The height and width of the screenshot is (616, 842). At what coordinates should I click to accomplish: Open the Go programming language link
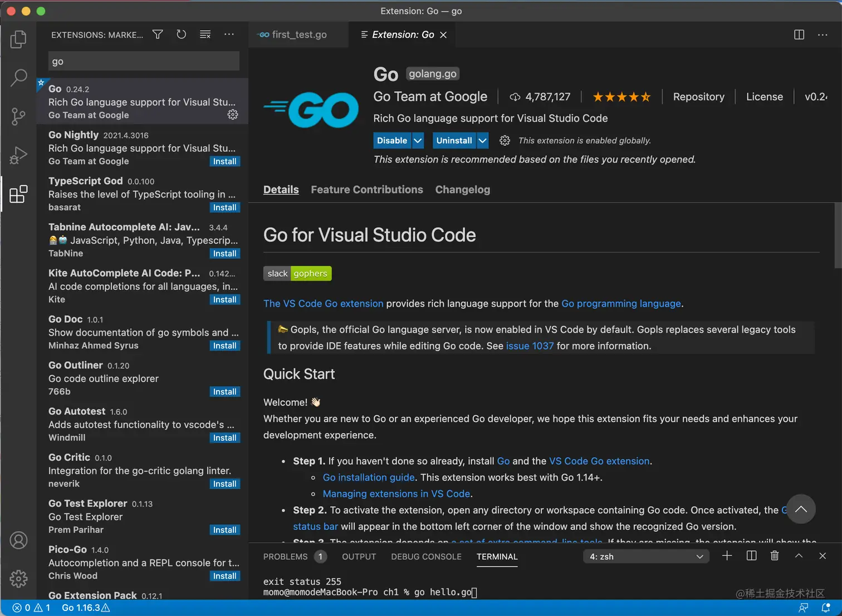pos(621,303)
